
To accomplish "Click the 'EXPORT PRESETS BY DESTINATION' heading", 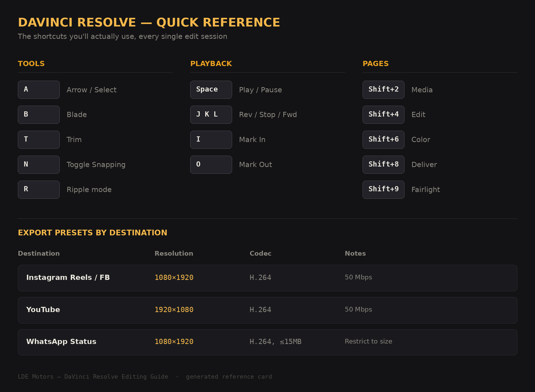I will [93, 233].
